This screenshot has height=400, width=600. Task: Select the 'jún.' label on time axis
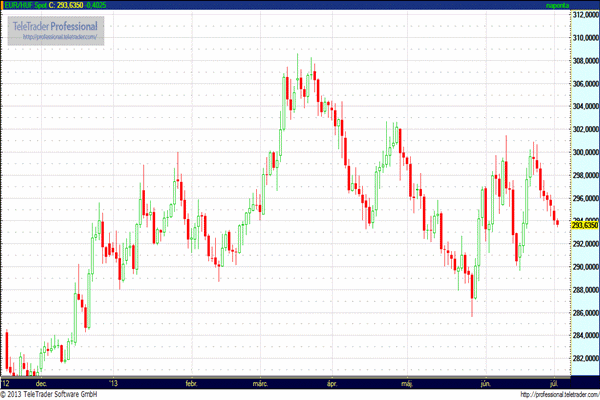point(485,382)
